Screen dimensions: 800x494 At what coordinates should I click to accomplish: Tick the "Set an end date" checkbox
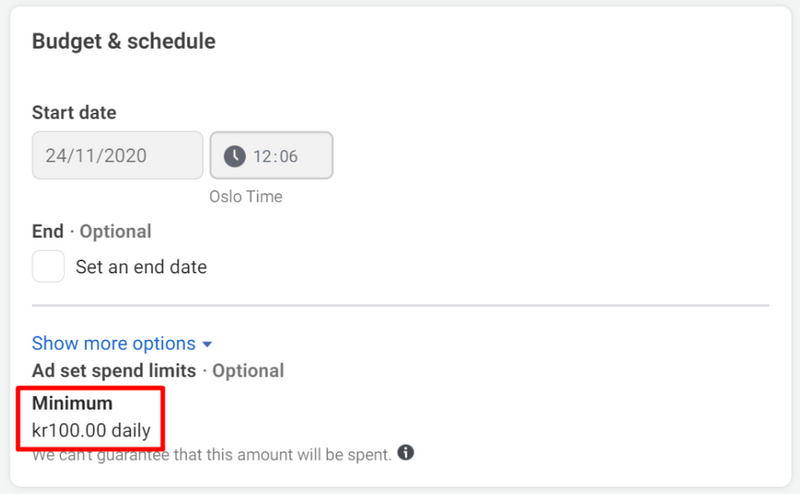point(48,267)
